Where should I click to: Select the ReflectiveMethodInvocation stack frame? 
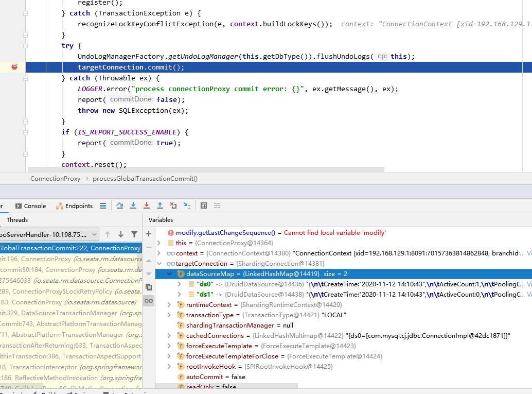click(71, 378)
